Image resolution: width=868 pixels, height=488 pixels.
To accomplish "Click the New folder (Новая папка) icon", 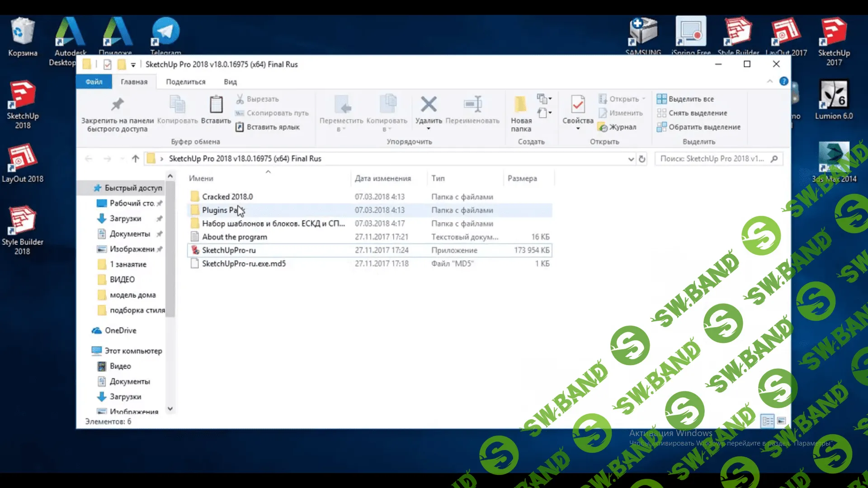I will (521, 105).
